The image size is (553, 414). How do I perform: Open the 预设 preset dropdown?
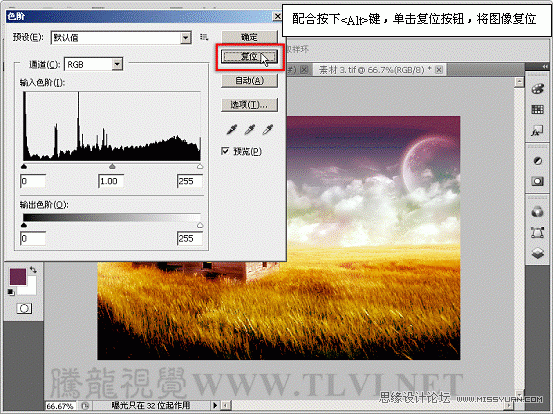(x=121, y=37)
